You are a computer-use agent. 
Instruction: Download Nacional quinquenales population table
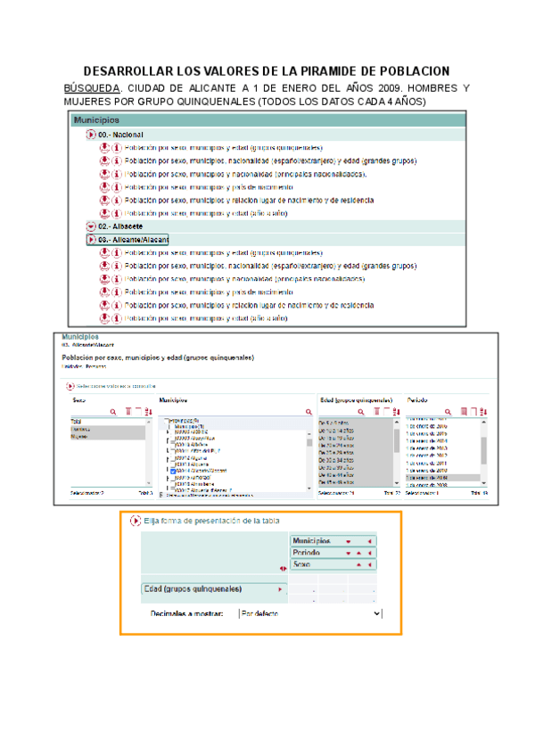click(104, 147)
